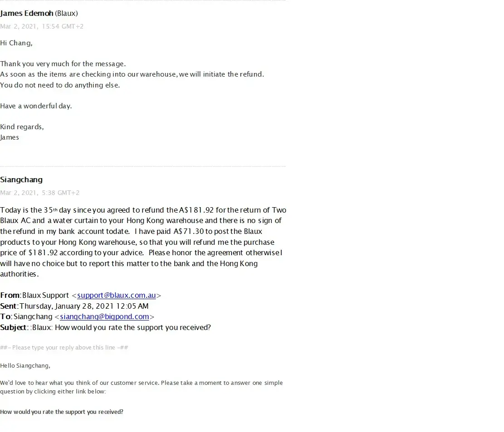Screen dimensions: 504x432
Task: Click the Siangchang sender name heading
Action: 21,180
